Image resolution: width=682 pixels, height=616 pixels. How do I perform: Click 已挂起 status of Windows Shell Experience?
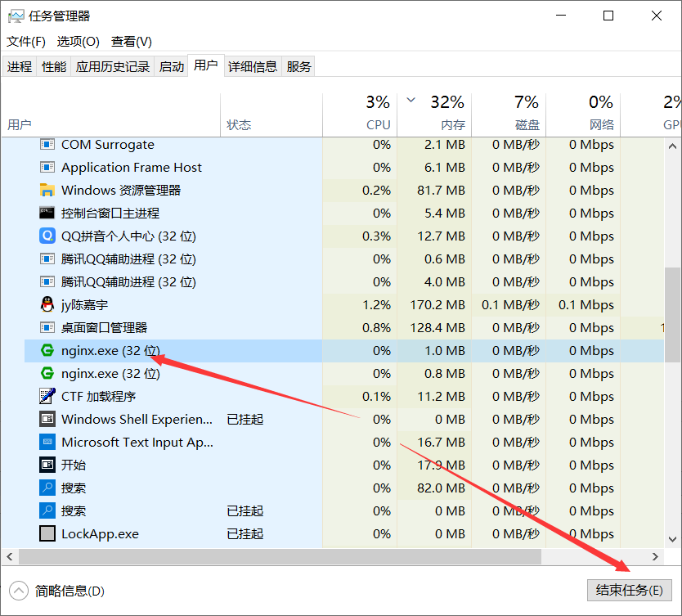pos(245,420)
